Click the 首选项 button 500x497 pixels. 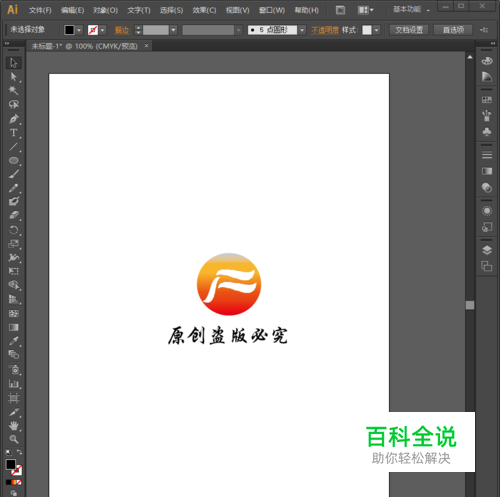[x=453, y=30]
